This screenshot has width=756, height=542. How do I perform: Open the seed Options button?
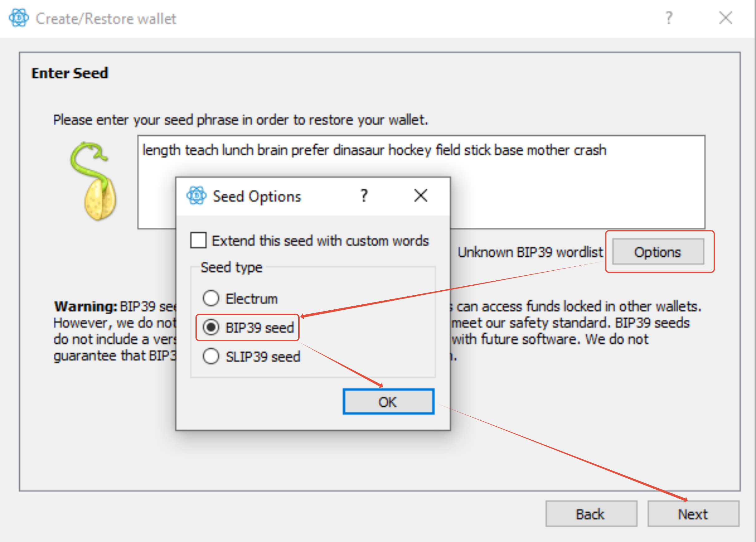(x=658, y=252)
